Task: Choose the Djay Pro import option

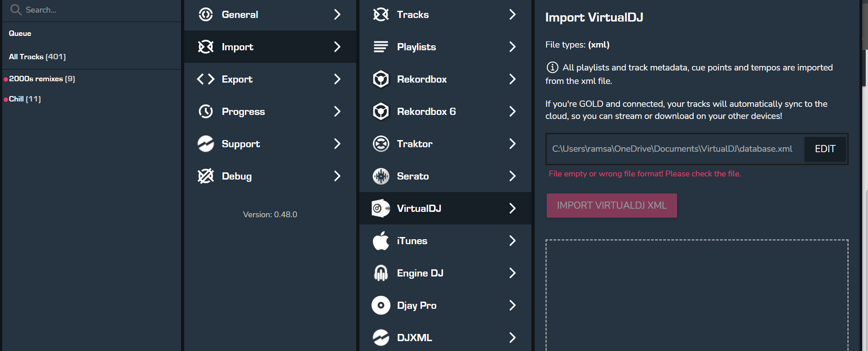Action: point(445,305)
